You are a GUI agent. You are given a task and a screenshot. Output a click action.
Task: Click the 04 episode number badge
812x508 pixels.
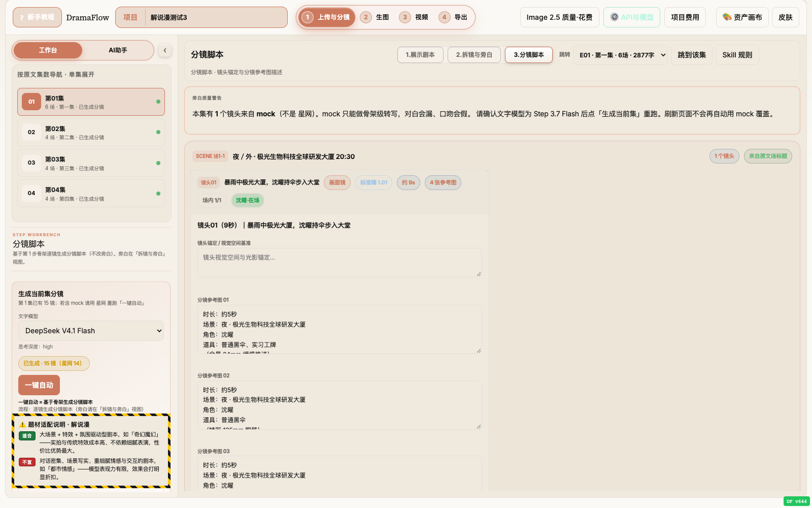click(31, 193)
